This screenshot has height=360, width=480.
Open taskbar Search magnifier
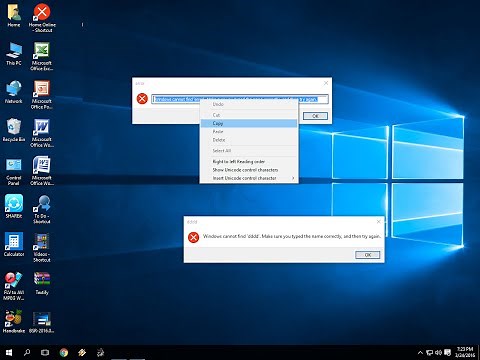27,352
